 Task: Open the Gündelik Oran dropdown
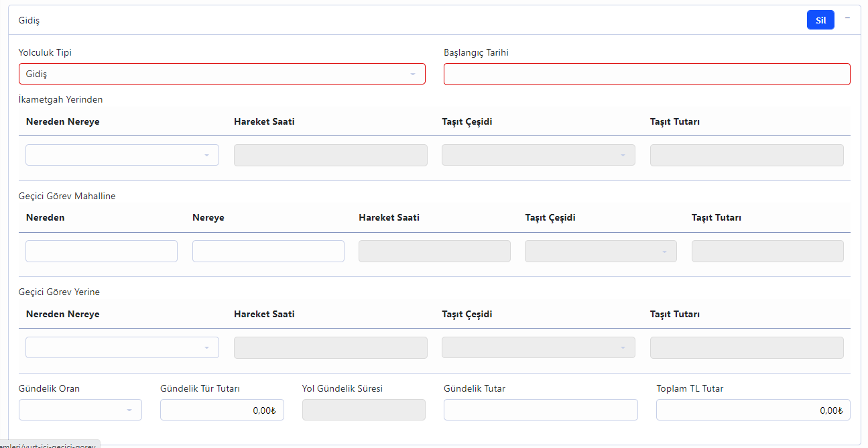[80, 410]
